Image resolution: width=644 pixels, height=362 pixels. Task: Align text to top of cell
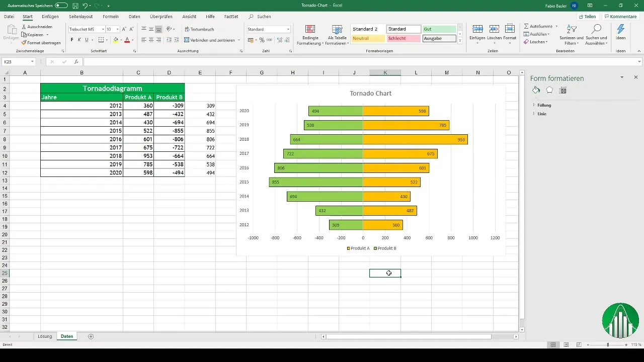pyautogui.click(x=144, y=29)
